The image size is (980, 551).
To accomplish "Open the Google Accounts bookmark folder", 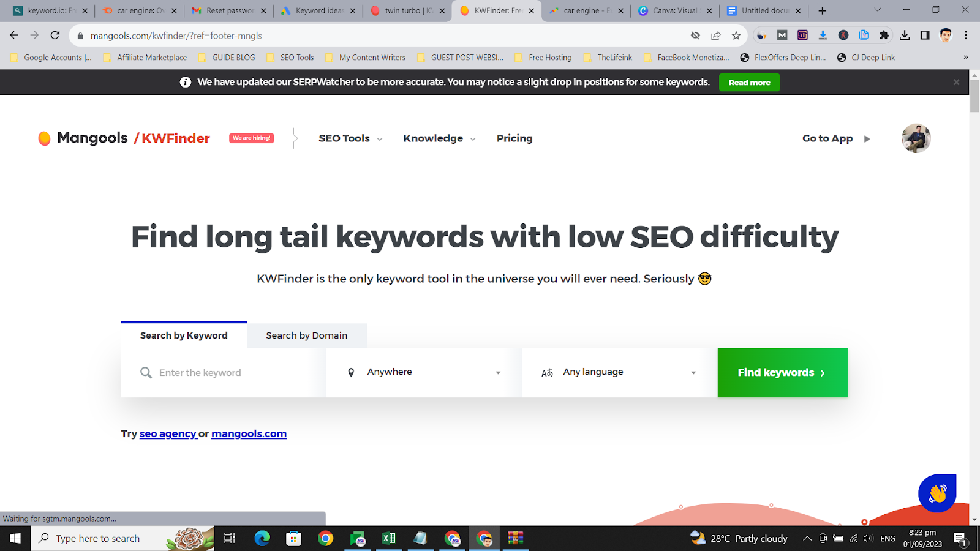I will pyautogui.click(x=51, y=58).
